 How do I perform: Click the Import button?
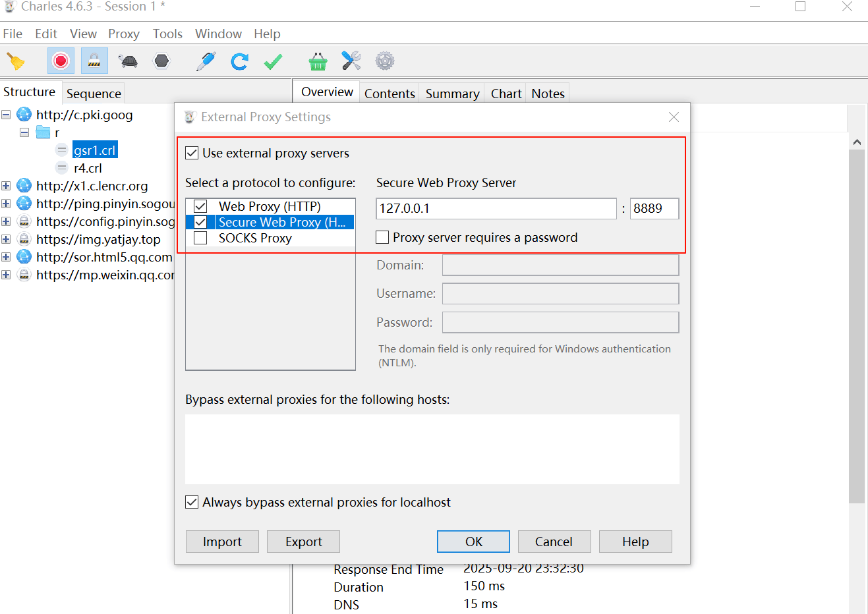coord(222,542)
